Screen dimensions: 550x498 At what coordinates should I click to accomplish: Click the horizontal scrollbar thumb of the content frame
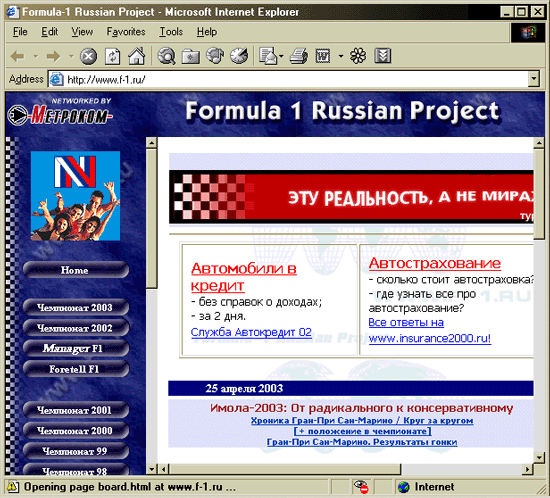285,469
